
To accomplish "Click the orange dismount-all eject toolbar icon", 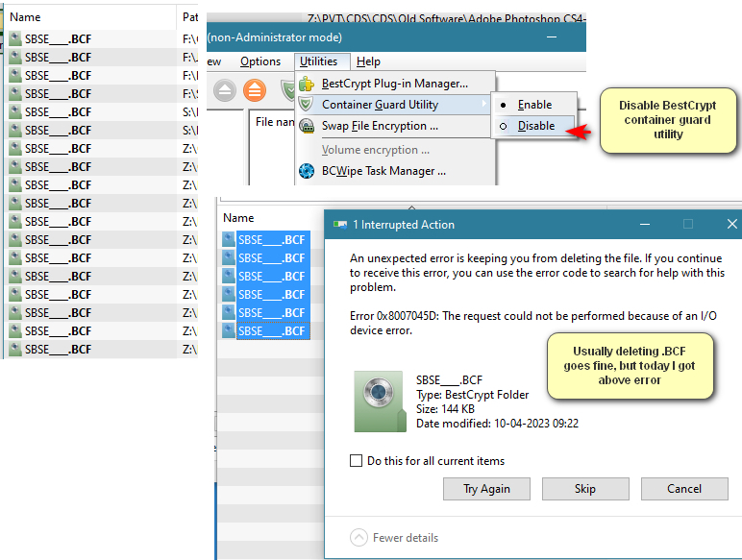I will click(255, 90).
